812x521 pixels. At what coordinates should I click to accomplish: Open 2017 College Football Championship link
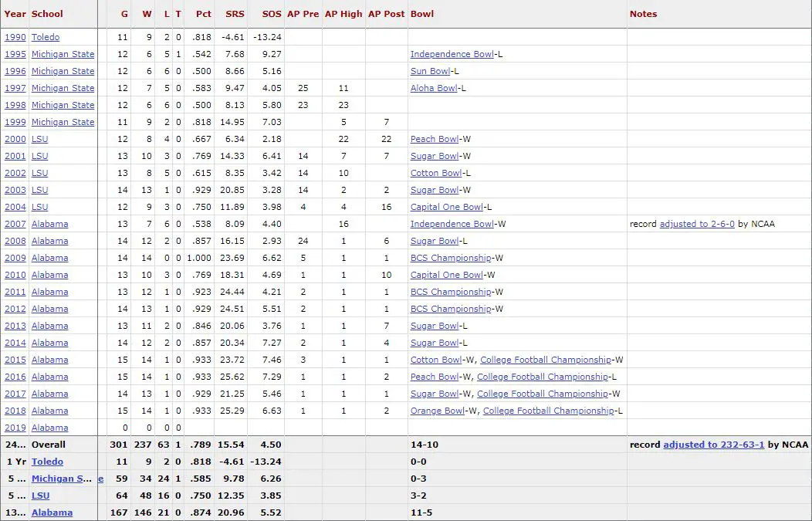coord(542,394)
